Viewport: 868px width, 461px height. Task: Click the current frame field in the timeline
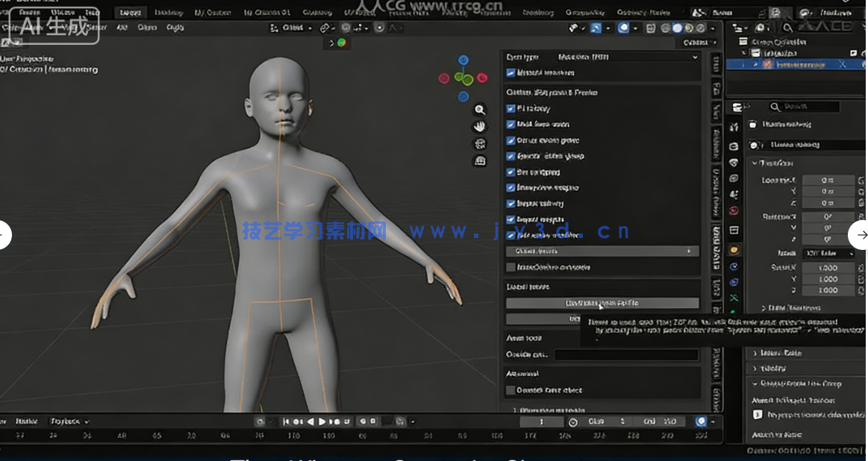pyautogui.click(x=541, y=421)
